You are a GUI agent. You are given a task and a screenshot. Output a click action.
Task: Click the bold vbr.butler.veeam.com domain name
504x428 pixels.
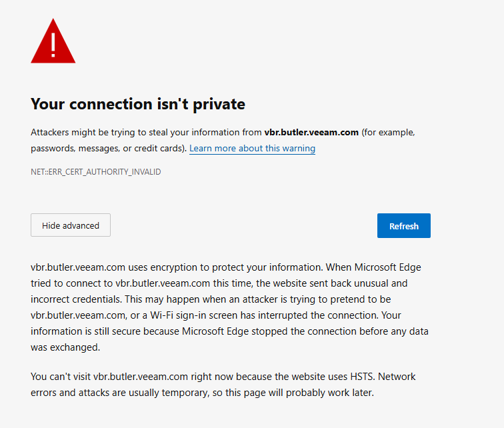(x=311, y=132)
